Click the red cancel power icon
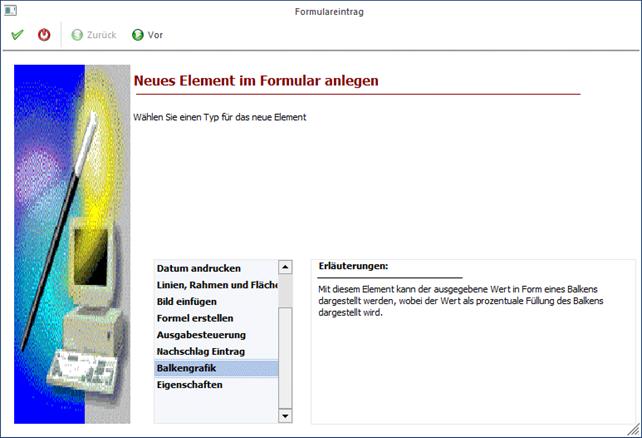 point(44,35)
